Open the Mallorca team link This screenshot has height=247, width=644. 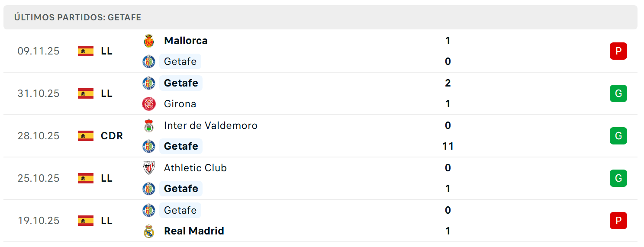coord(186,41)
